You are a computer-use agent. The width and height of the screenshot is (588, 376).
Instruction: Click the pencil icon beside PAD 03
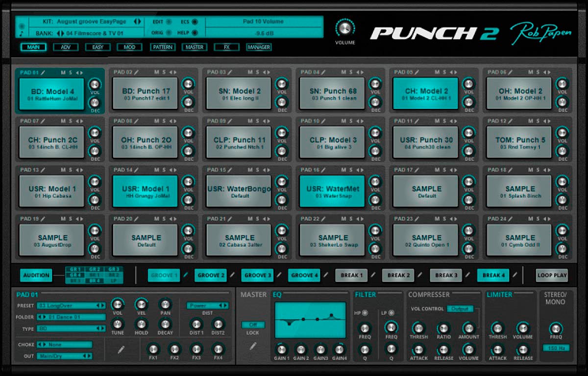[230, 73]
